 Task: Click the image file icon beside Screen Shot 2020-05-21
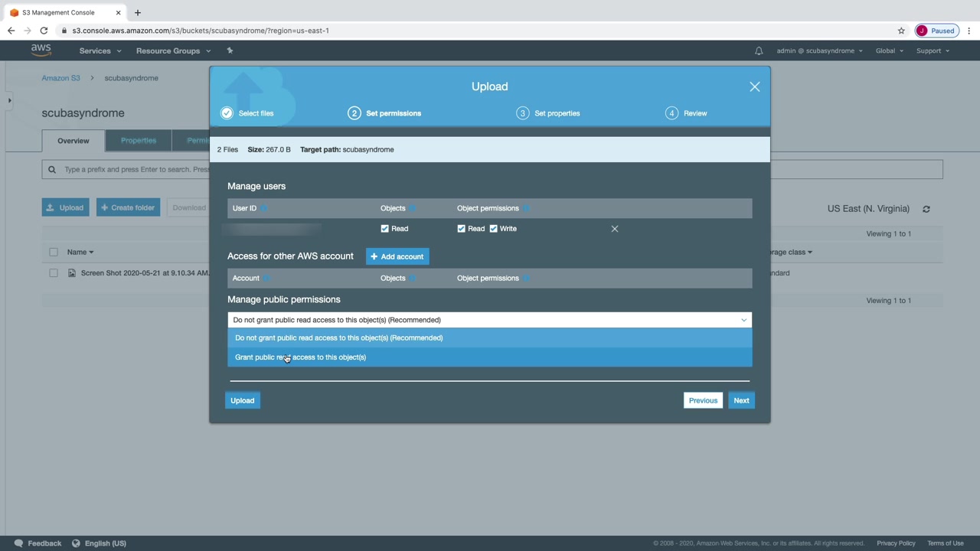(72, 273)
